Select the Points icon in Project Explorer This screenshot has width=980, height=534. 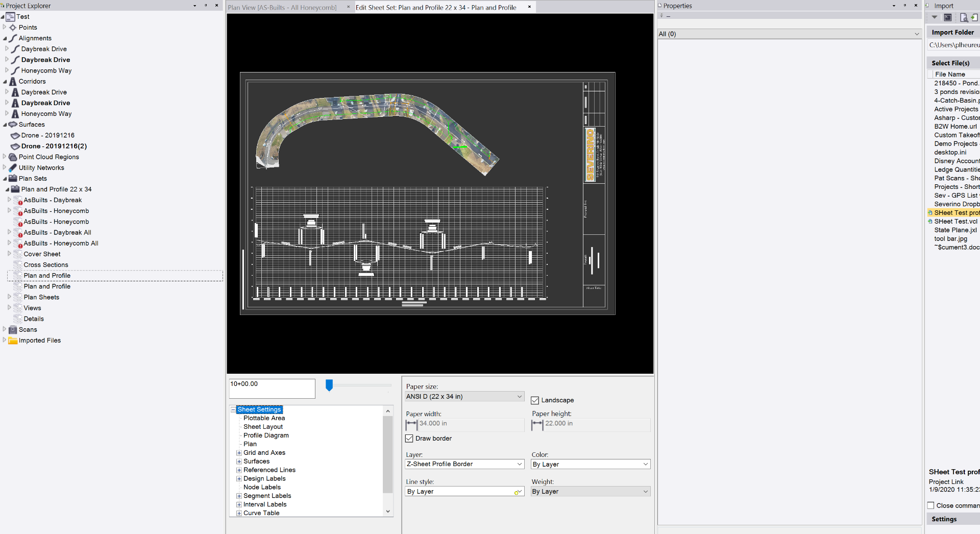pos(12,27)
